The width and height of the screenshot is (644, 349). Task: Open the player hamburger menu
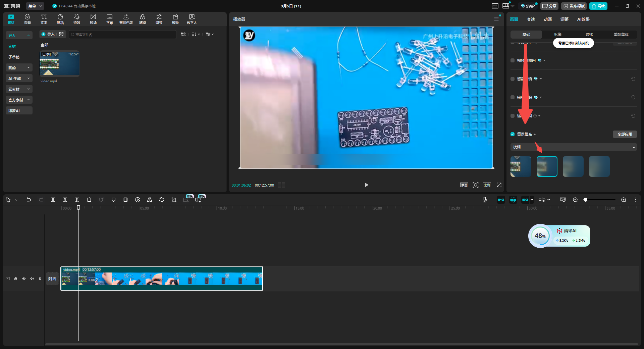pyautogui.click(x=496, y=19)
